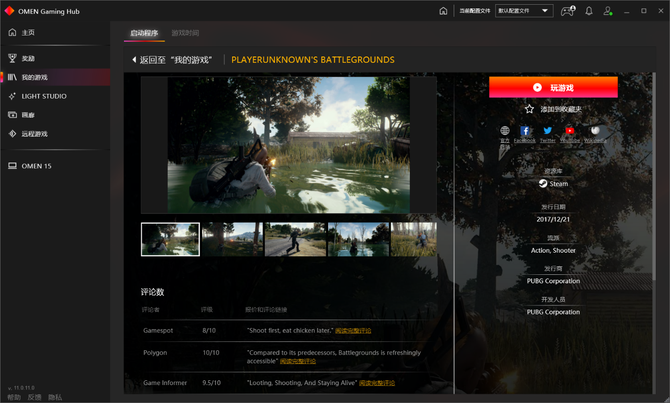Open the game's Wikipedia icon
Image resolution: width=670 pixels, height=403 pixels.
[x=595, y=130]
